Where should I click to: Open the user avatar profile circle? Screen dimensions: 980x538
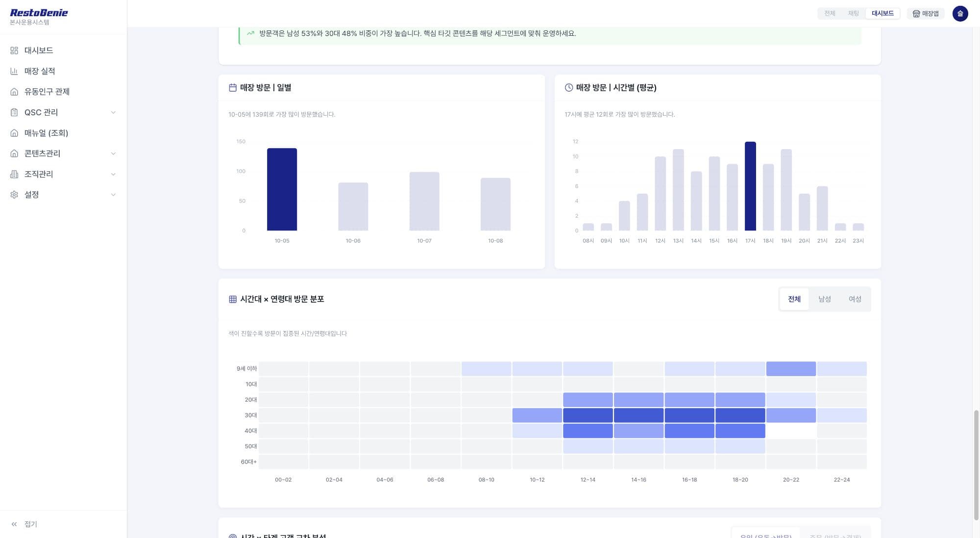960,14
